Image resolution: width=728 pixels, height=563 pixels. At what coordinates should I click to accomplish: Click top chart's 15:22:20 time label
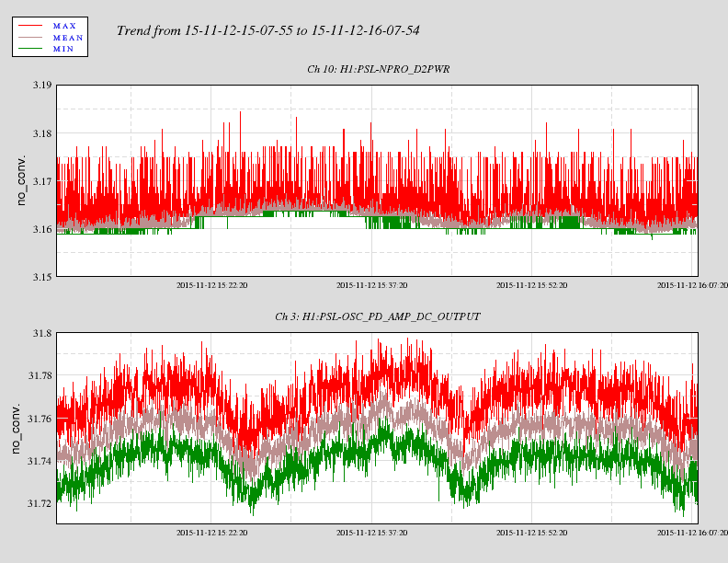[211, 285]
